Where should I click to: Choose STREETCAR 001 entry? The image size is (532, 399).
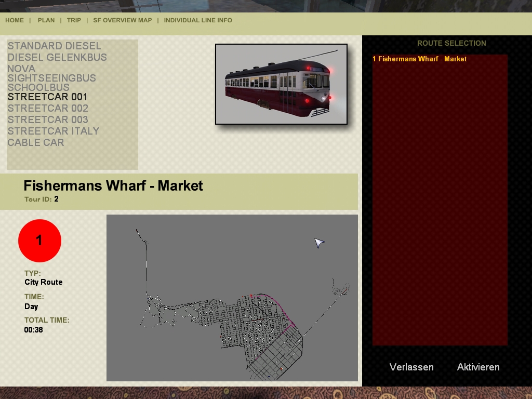(47, 97)
